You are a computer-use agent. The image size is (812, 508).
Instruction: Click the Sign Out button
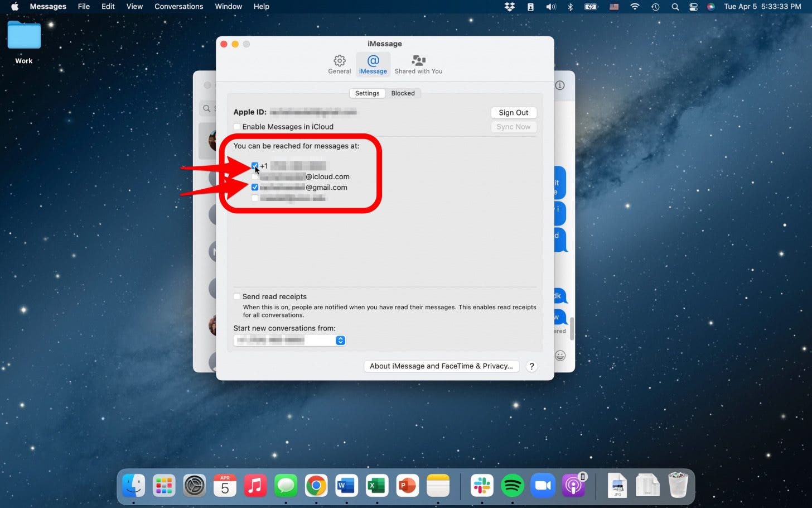pyautogui.click(x=513, y=112)
